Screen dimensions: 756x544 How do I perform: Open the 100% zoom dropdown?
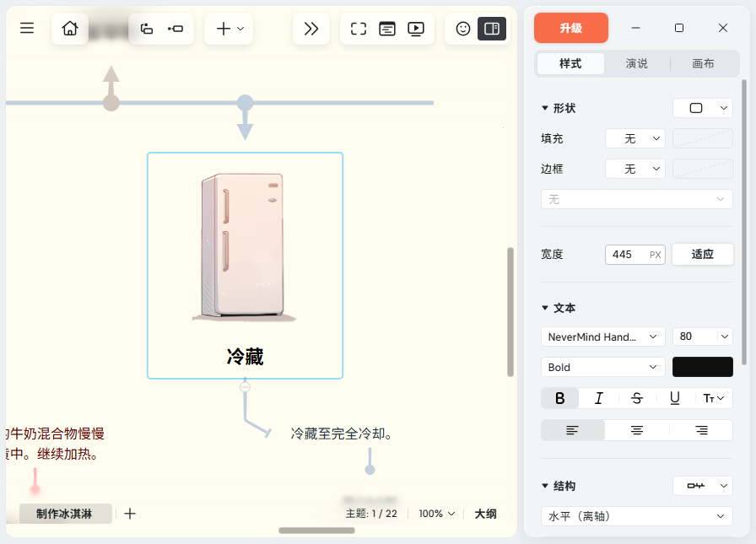click(x=436, y=514)
